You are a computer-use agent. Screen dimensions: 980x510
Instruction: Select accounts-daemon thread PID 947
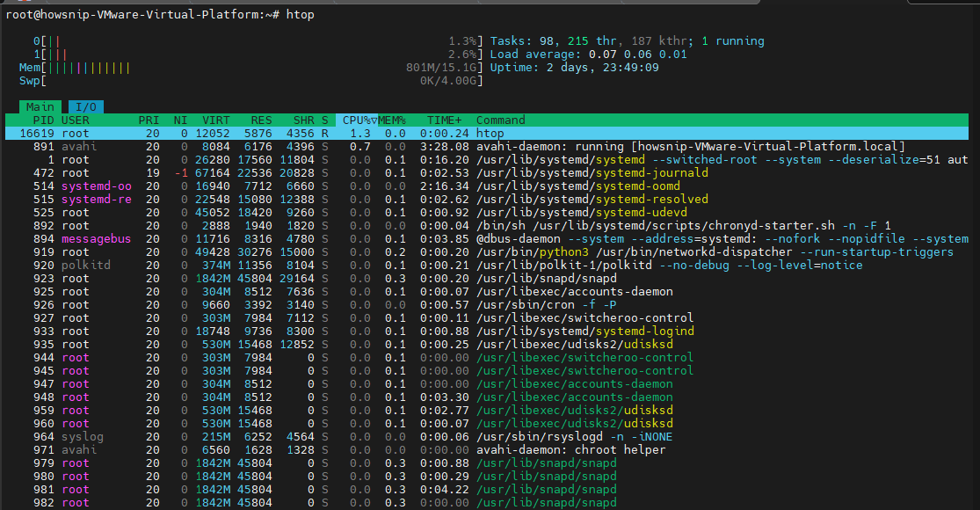click(487, 383)
